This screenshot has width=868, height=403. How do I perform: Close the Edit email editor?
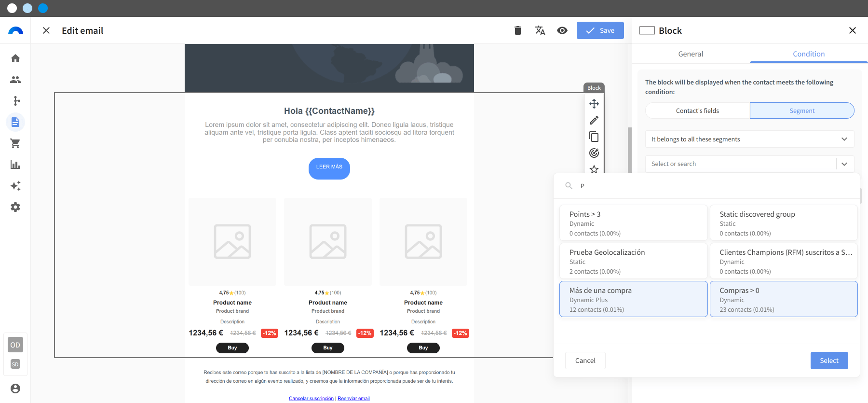[46, 30]
